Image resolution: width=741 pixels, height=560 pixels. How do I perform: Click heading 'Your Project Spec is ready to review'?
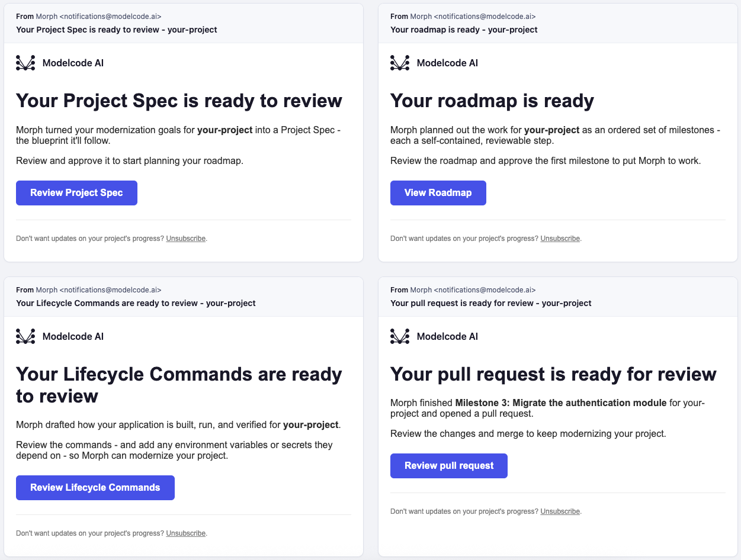(x=179, y=101)
